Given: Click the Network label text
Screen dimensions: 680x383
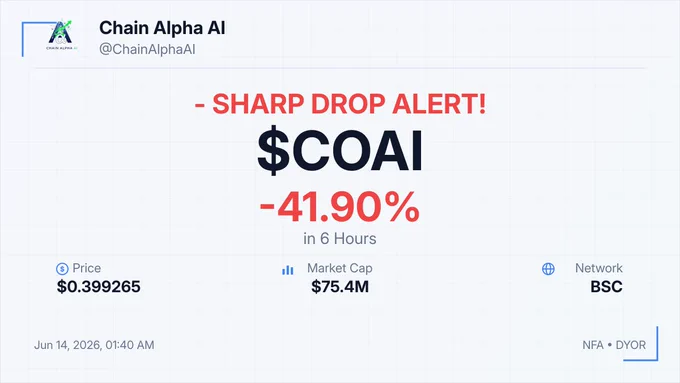Looking at the screenshot, I should [x=598, y=268].
